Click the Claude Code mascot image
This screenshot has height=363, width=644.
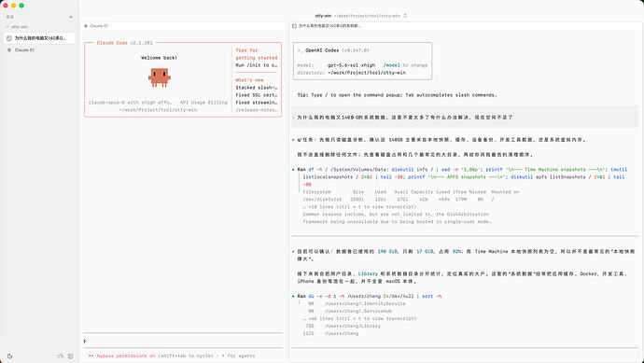pyautogui.click(x=160, y=77)
